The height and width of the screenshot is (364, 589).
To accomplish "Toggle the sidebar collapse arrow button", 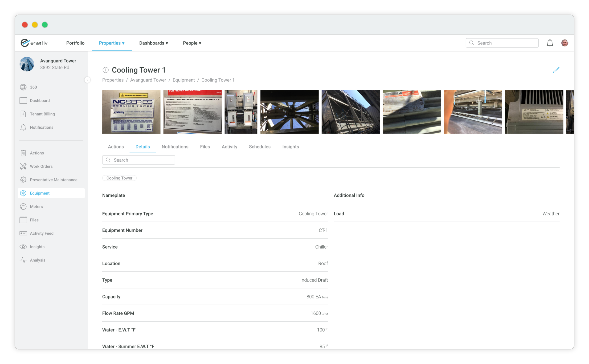I will point(87,80).
